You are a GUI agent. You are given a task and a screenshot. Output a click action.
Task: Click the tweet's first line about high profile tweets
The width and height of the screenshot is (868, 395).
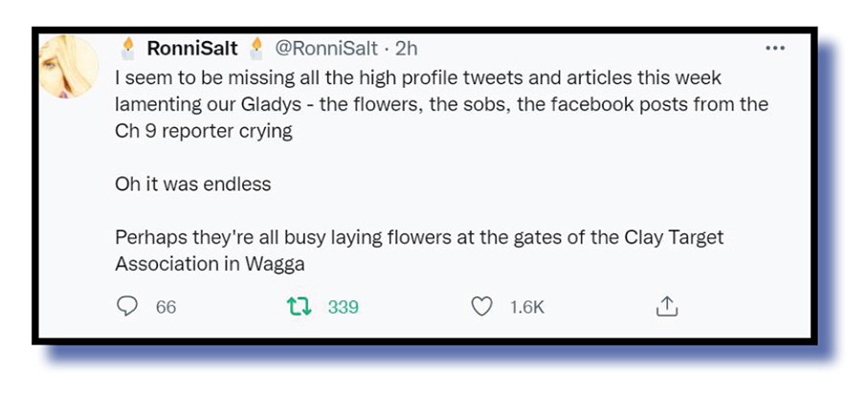[x=417, y=77]
